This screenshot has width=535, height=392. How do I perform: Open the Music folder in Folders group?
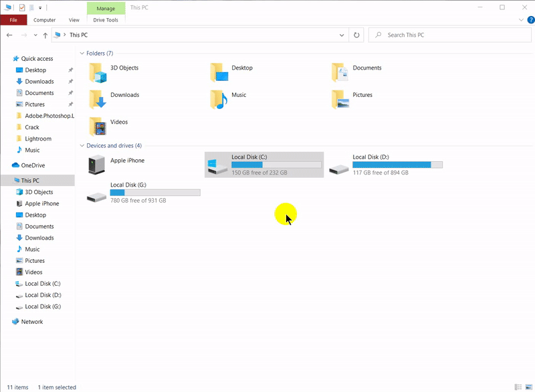219,100
